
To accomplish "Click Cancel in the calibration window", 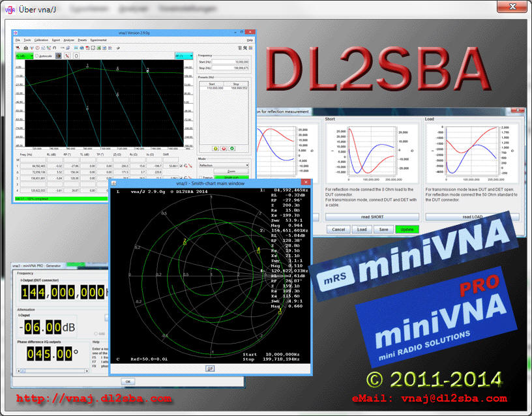I will (x=338, y=230).
